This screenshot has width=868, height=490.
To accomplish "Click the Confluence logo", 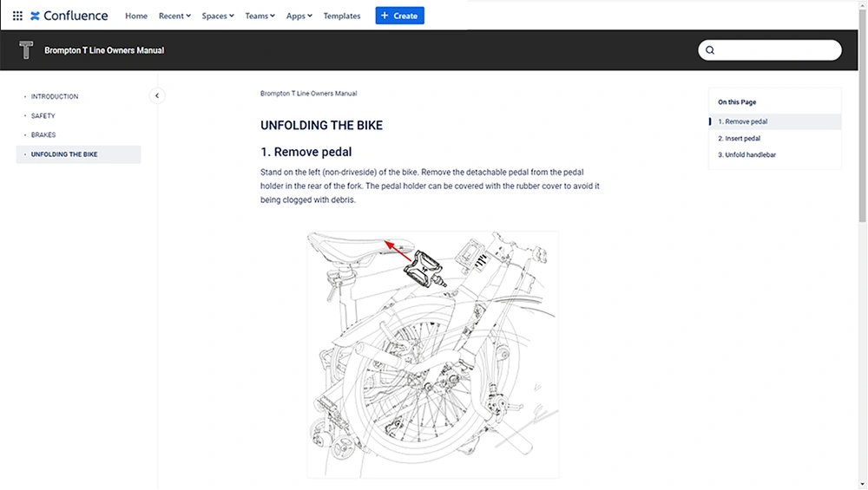I will pyautogui.click(x=69, y=16).
